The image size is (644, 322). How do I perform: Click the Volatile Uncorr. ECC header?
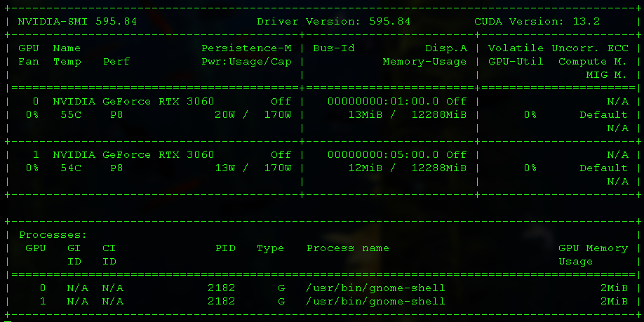pos(558,48)
